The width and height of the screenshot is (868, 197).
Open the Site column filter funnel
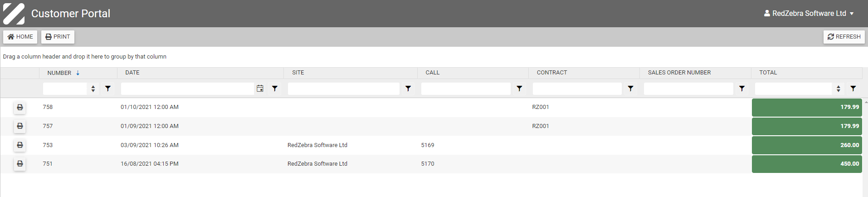[408, 89]
